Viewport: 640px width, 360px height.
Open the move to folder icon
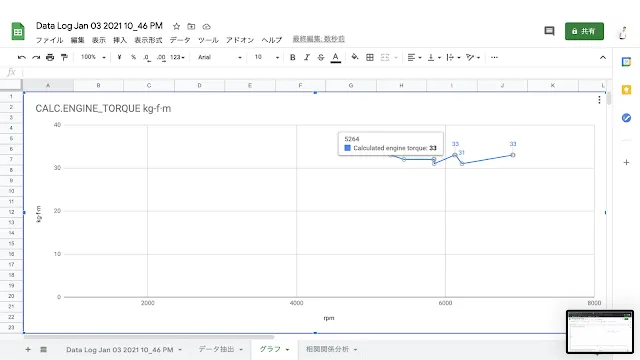click(x=191, y=27)
